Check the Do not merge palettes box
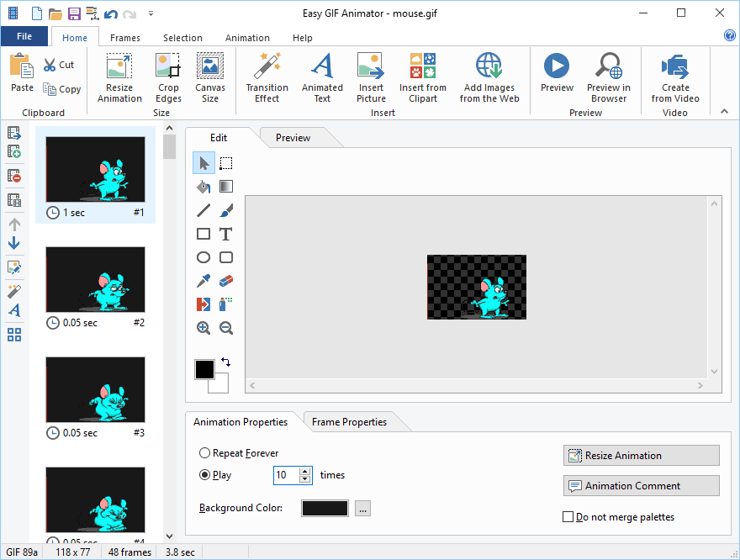This screenshot has width=740, height=560. pyautogui.click(x=569, y=516)
